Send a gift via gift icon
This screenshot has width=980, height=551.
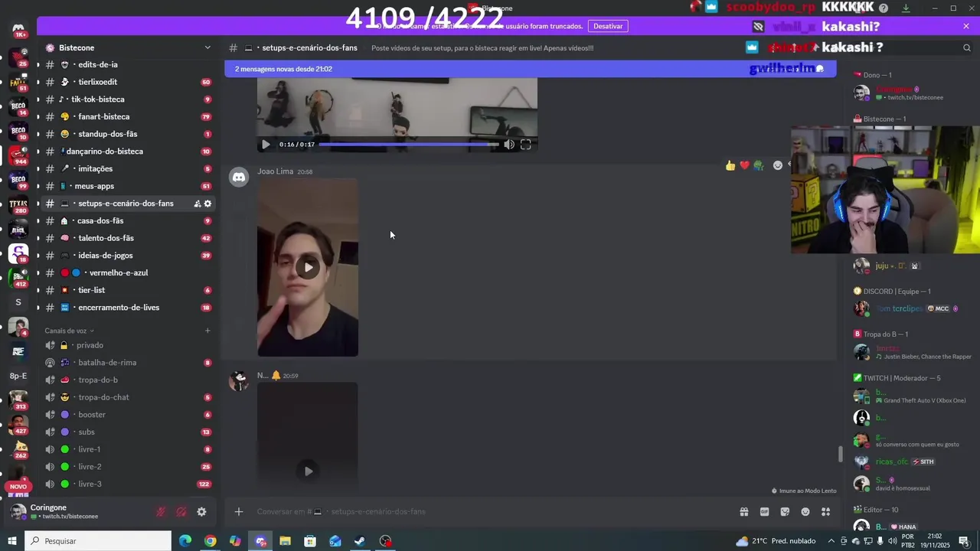pos(743,511)
